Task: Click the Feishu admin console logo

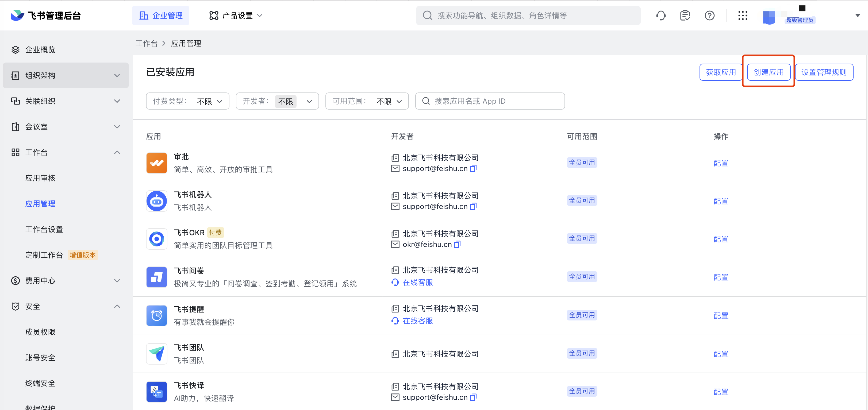Action: click(x=46, y=16)
